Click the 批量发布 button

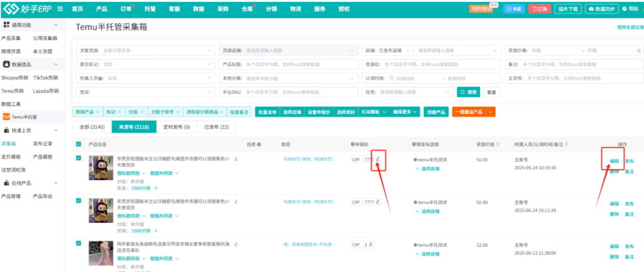[x=267, y=111]
